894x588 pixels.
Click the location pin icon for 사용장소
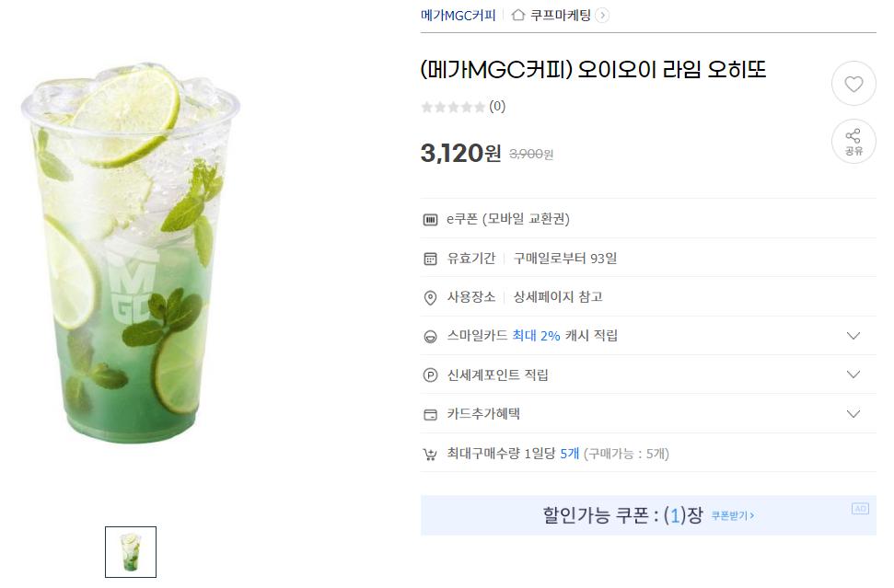[430, 297]
